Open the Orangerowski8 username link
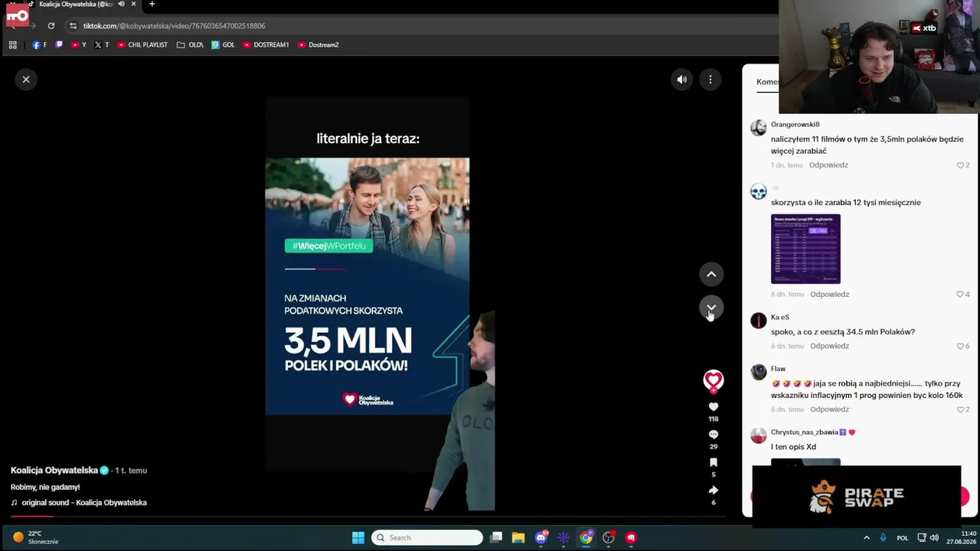 pyautogui.click(x=795, y=125)
